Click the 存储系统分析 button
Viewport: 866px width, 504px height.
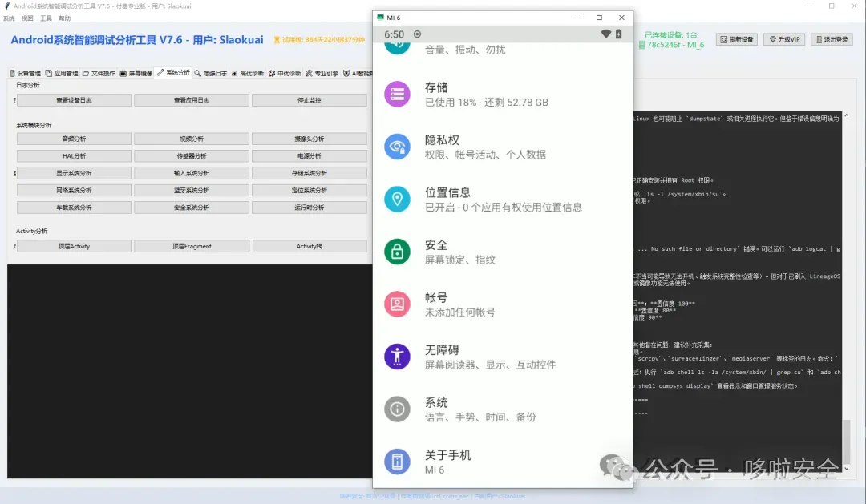310,173
